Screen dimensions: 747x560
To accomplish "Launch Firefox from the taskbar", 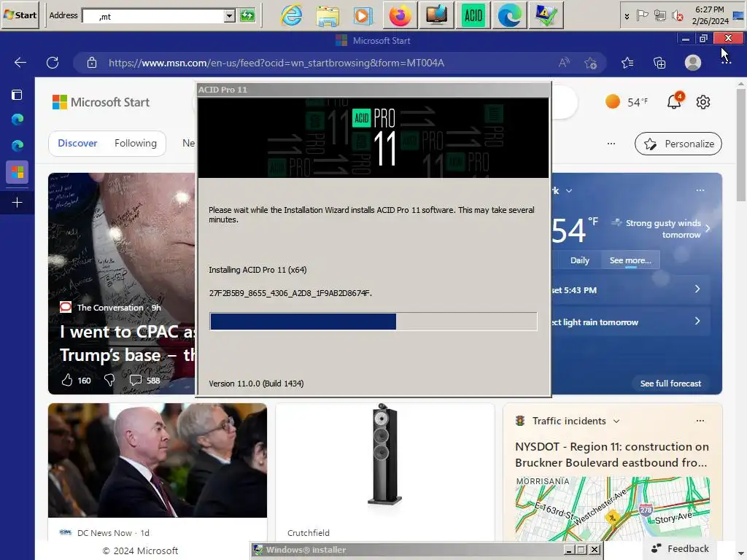I will [x=400, y=15].
